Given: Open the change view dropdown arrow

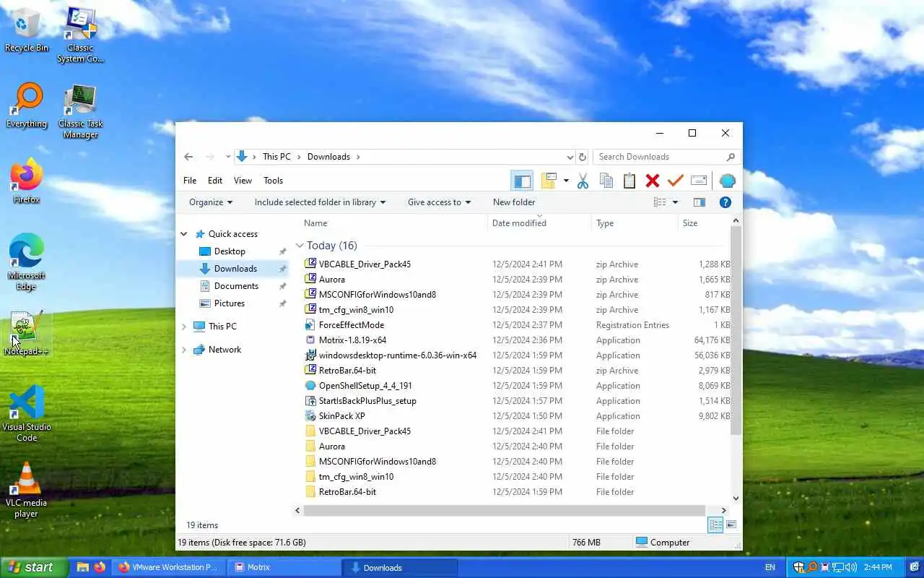Looking at the screenshot, I should (675, 202).
